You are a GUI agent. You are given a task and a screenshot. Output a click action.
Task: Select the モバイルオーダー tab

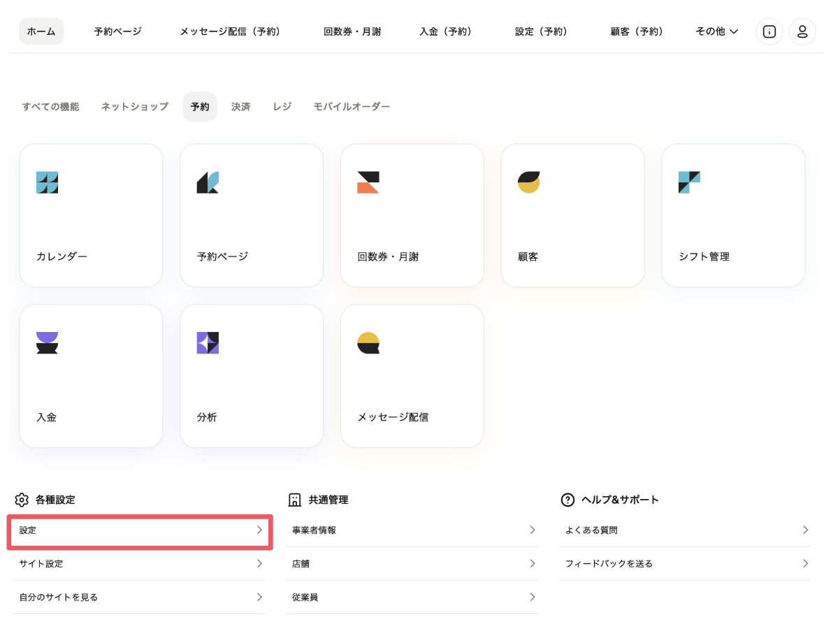[x=352, y=107]
